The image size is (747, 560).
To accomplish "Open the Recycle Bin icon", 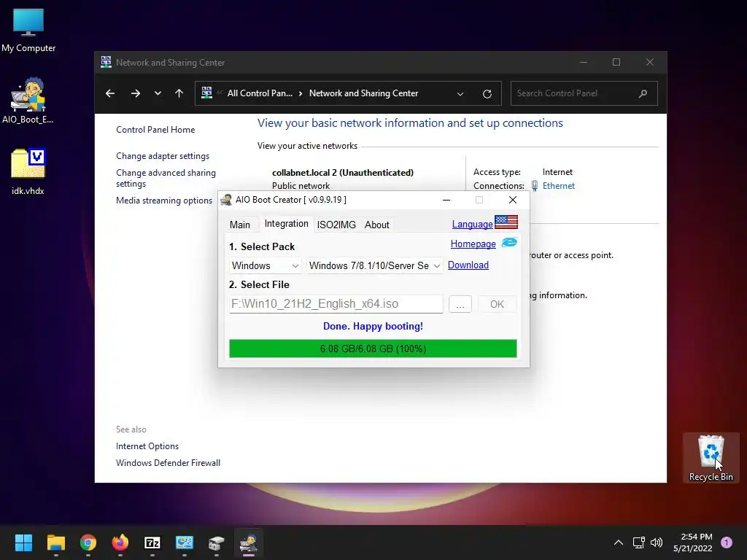I will click(711, 458).
